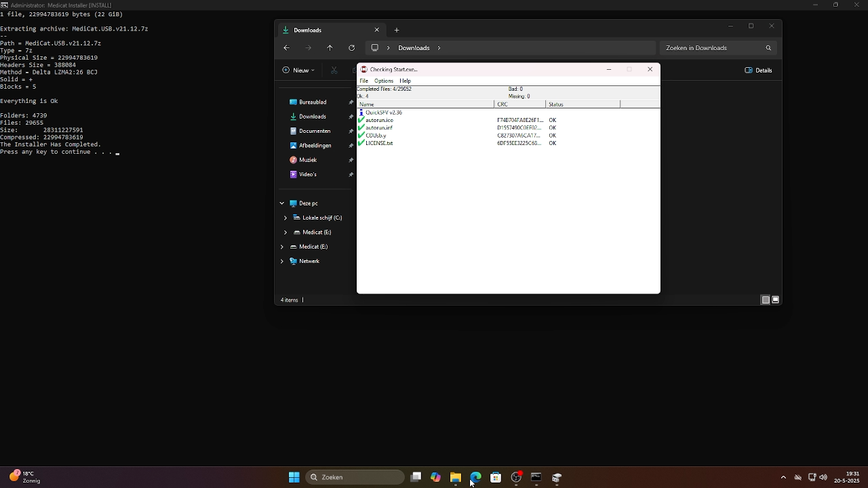Viewport: 868px width, 488px height.
Task: Click the green checkmark beside LICENSE.txt
Action: point(361,143)
